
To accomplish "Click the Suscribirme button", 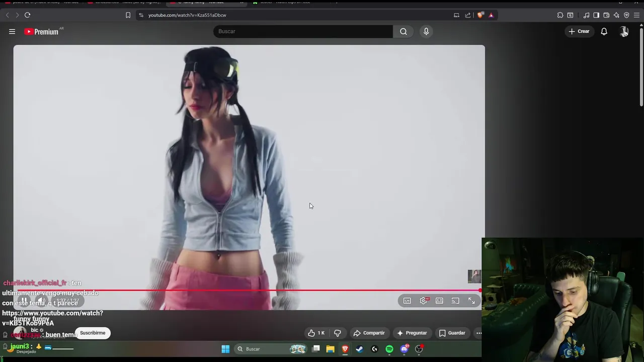I will (93, 333).
